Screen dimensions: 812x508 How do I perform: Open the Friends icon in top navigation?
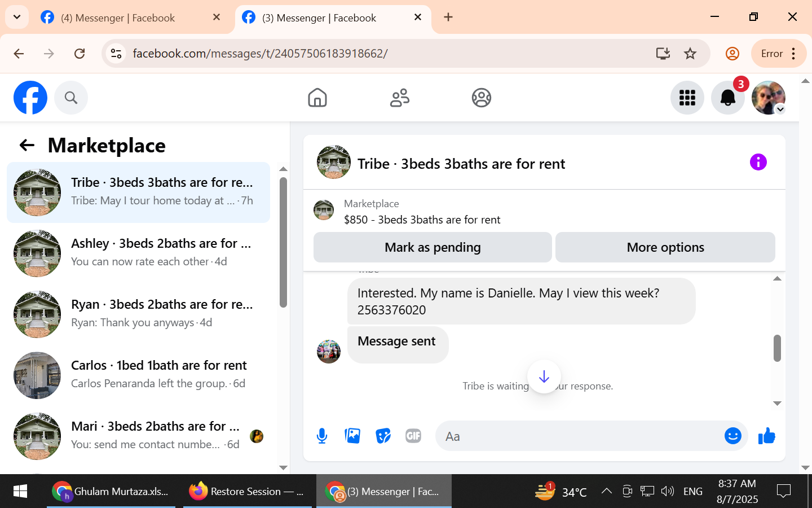pyautogui.click(x=400, y=98)
